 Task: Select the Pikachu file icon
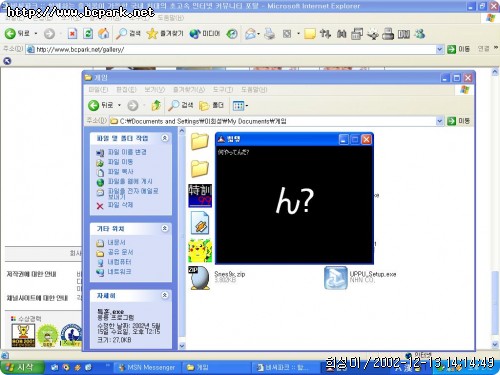(200, 251)
